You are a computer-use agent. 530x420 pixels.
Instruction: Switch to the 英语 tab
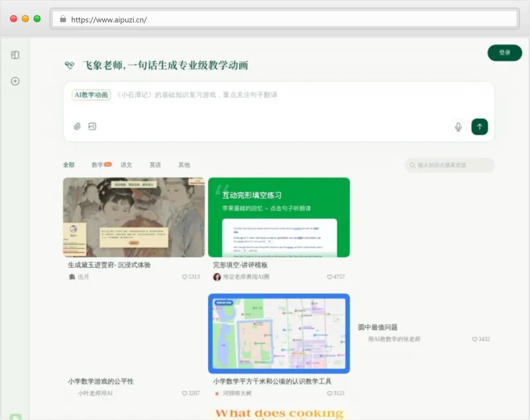155,165
